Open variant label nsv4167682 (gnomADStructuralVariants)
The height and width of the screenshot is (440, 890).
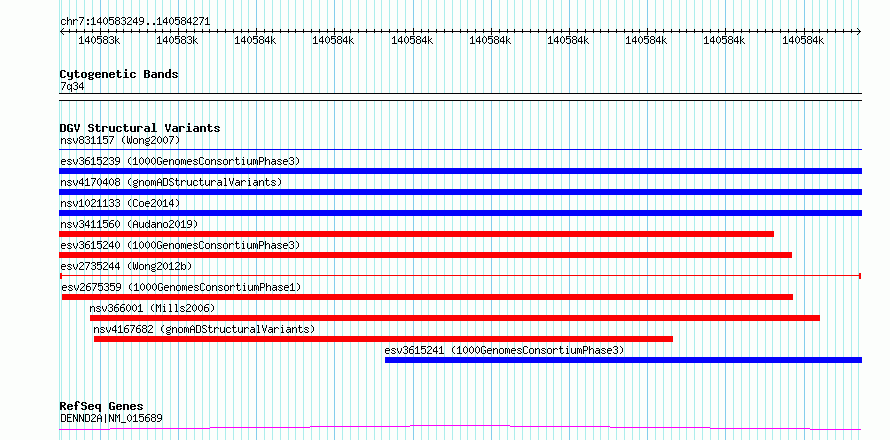click(x=204, y=329)
